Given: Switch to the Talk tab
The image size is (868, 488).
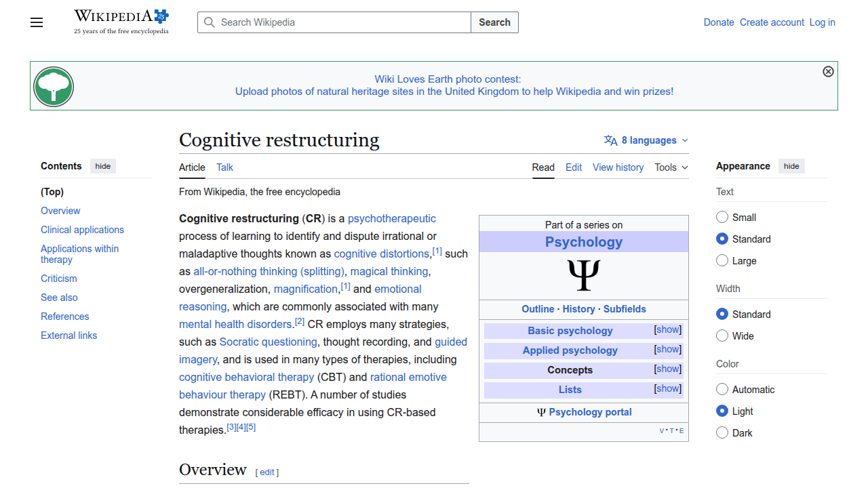Looking at the screenshot, I should pyautogui.click(x=224, y=167).
